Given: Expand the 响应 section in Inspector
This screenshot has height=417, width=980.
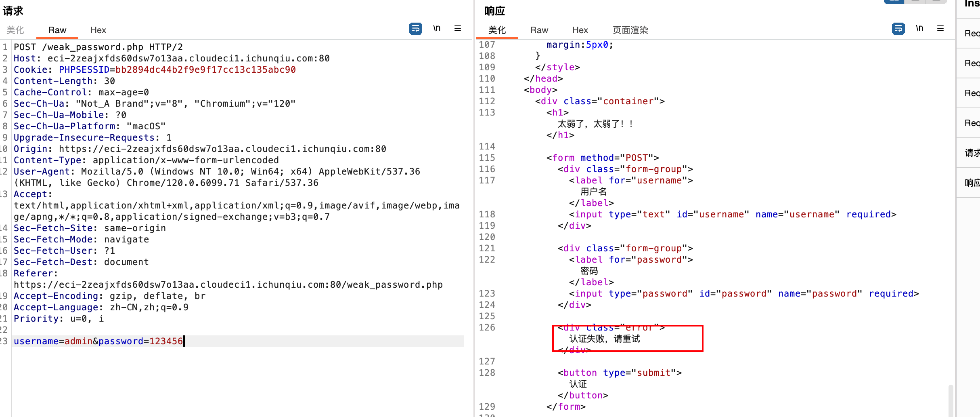Looking at the screenshot, I should [972, 183].
